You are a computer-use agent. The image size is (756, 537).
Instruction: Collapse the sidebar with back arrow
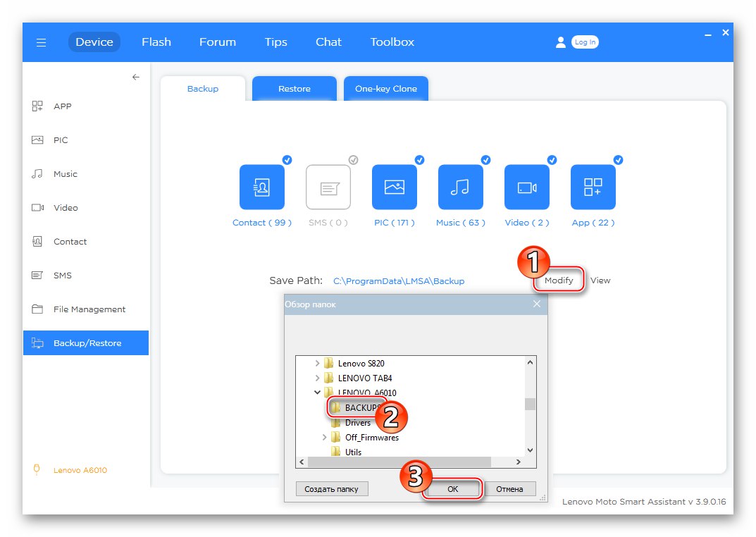[136, 77]
